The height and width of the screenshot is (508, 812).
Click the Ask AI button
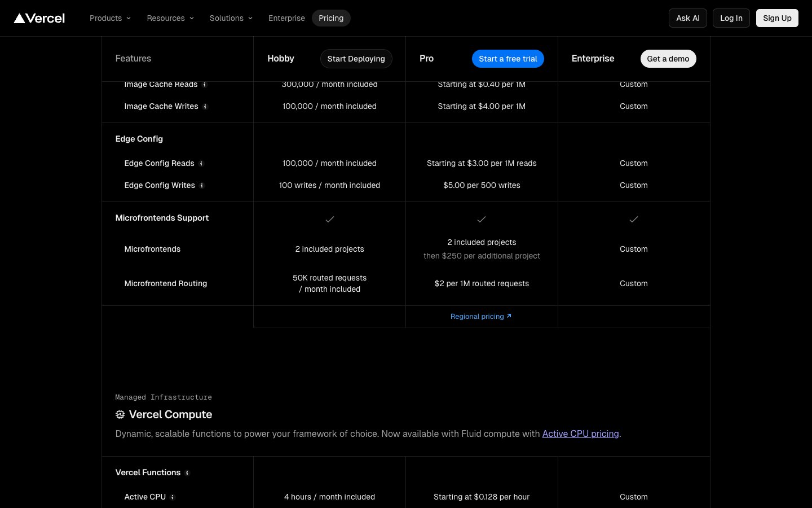(x=687, y=18)
